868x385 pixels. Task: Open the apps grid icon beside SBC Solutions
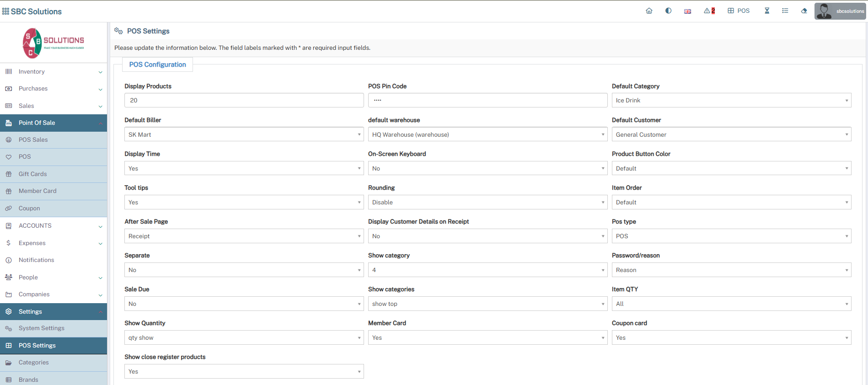(5, 11)
